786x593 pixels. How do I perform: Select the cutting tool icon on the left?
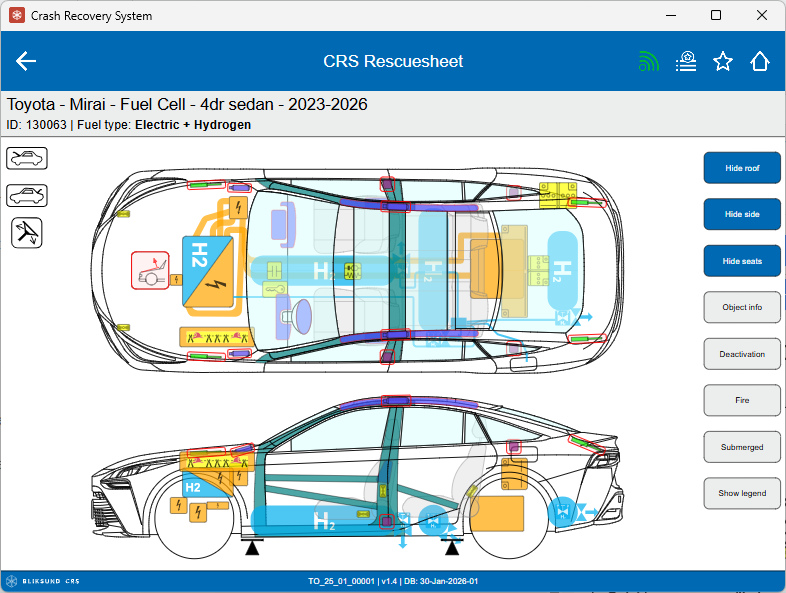click(27, 232)
